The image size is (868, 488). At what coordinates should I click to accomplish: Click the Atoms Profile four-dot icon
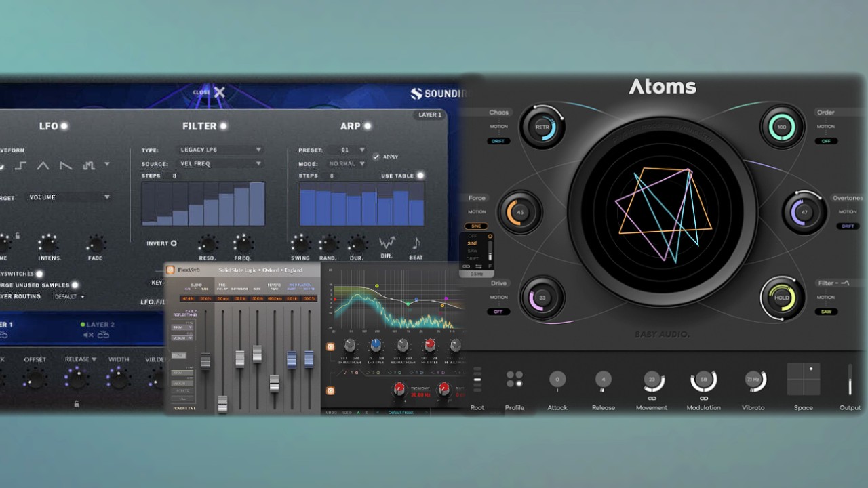pos(514,379)
